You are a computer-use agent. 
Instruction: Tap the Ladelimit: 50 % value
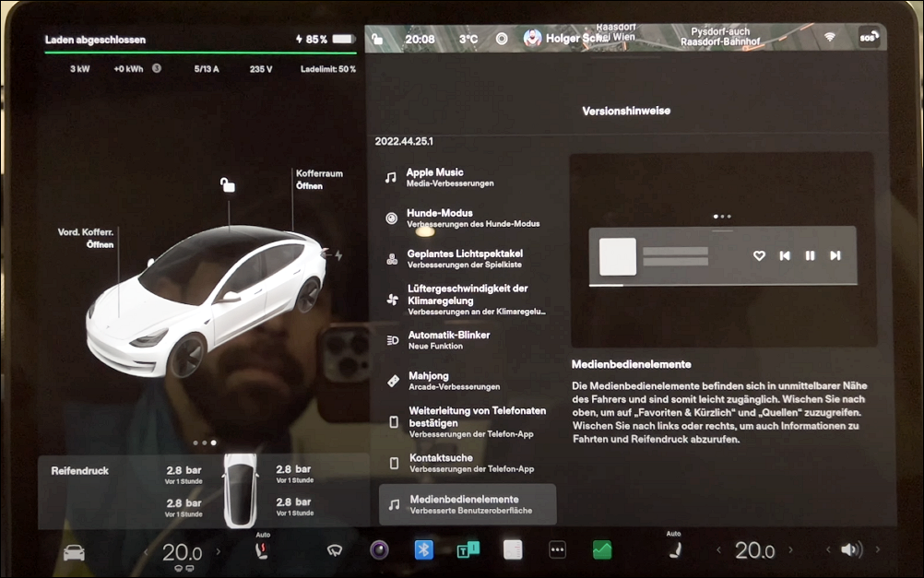(x=328, y=69)
